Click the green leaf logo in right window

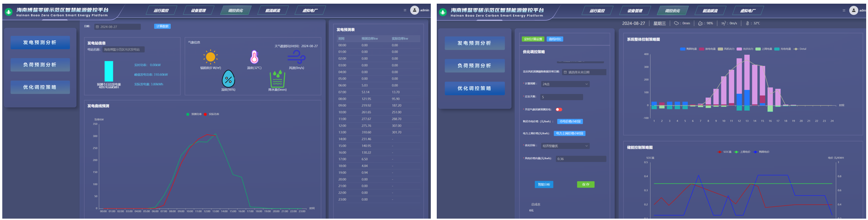(443, 12)
